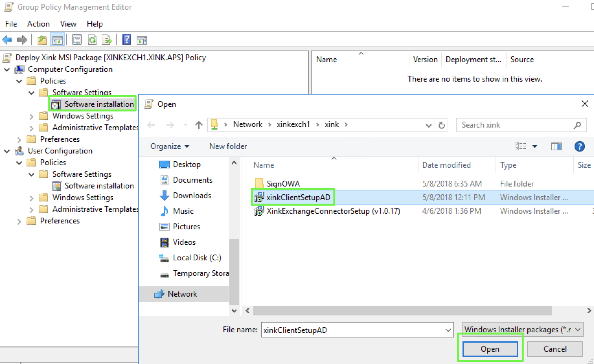Collapse the Computer Configuration node
This screenshot has height=364, width=594.
point(7,70)
